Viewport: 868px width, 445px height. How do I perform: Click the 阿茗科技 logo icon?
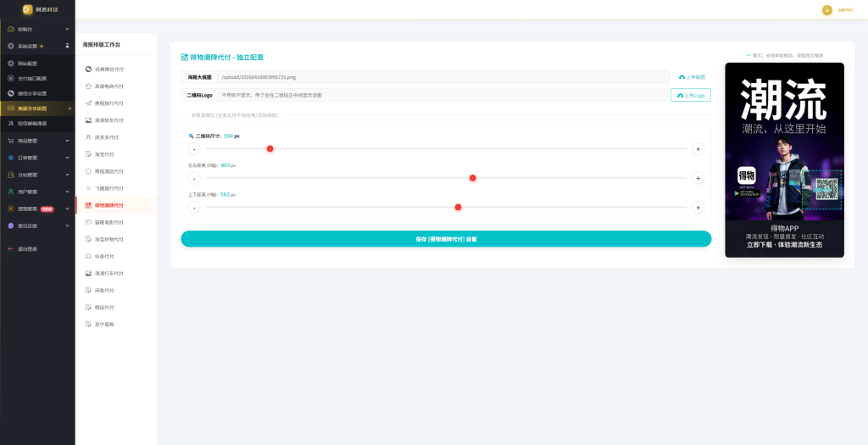[x=28, y=9]
